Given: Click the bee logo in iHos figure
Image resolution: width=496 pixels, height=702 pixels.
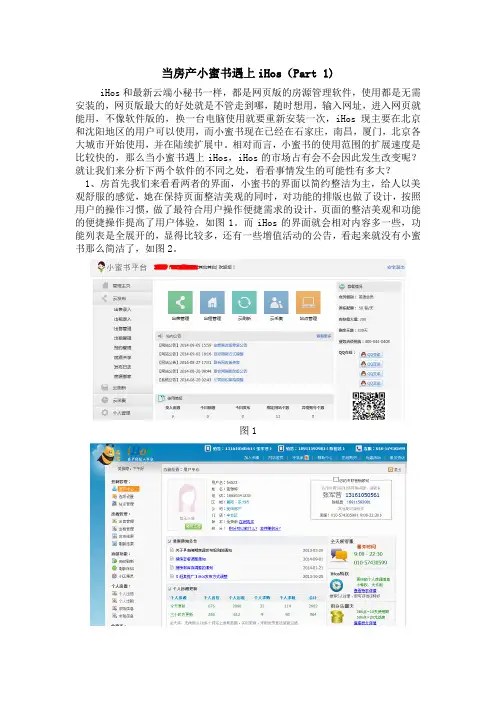Looking at the screenshot, I should pyautogui.click(x=108, y=454).
